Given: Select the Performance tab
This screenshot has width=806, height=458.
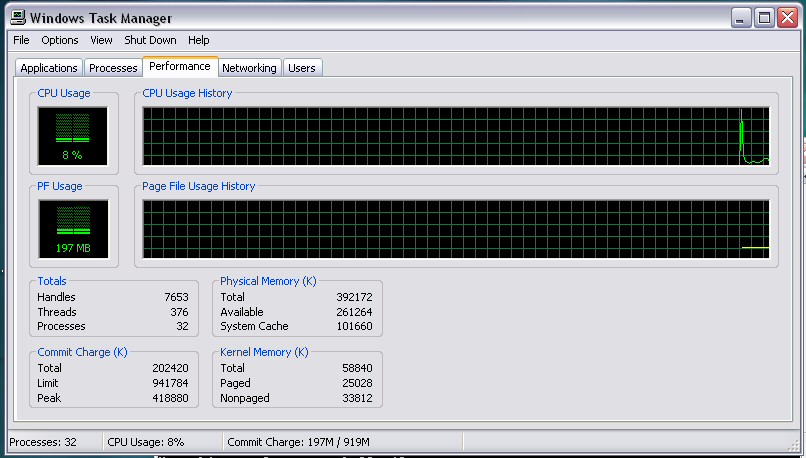Looking at the screenshot, I should point(180,66).
